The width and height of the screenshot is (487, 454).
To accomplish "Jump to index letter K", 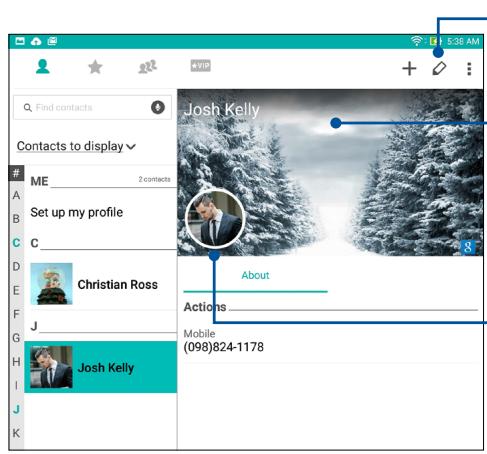I will pyautogui.click(x=16, y=433).
